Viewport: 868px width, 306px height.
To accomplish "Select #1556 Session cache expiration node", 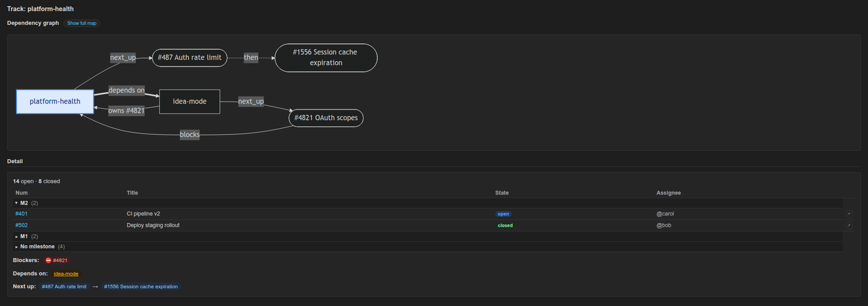I will pos(326,58).
